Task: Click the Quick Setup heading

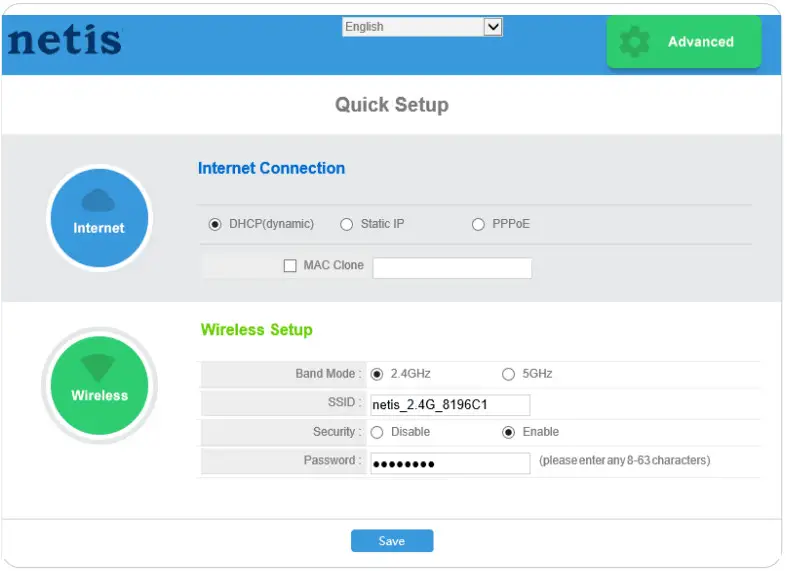Action: (391, 105)
